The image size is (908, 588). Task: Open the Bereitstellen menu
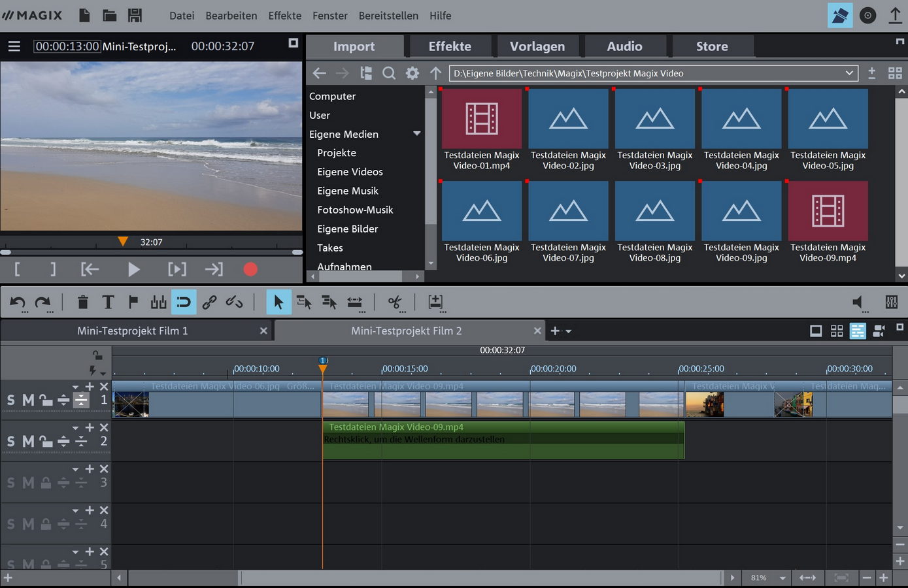pyautogui.click(x=388, y=16)
